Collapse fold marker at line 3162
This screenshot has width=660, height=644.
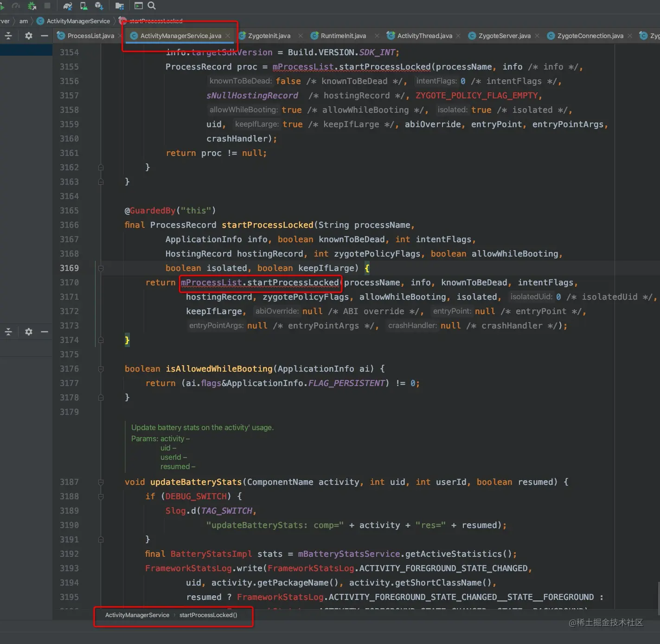101,167
